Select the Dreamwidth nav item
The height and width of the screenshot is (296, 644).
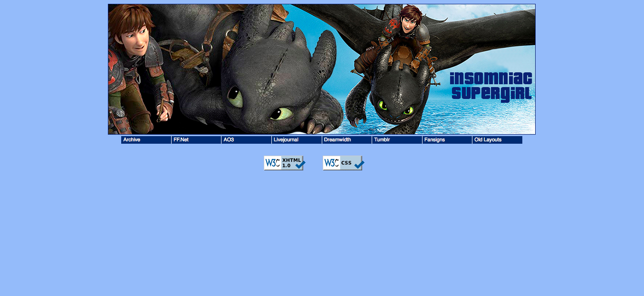coord(347,140)
